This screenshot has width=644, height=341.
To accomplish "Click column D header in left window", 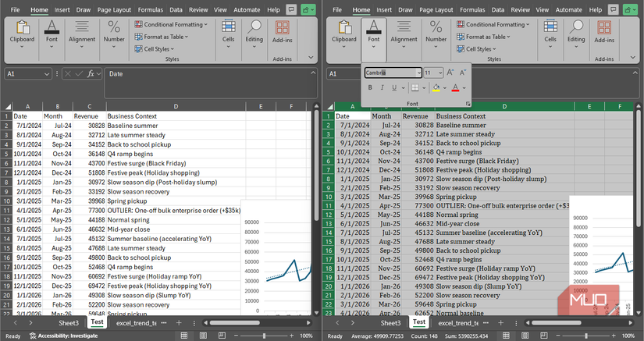I will [x=176, y=106].
